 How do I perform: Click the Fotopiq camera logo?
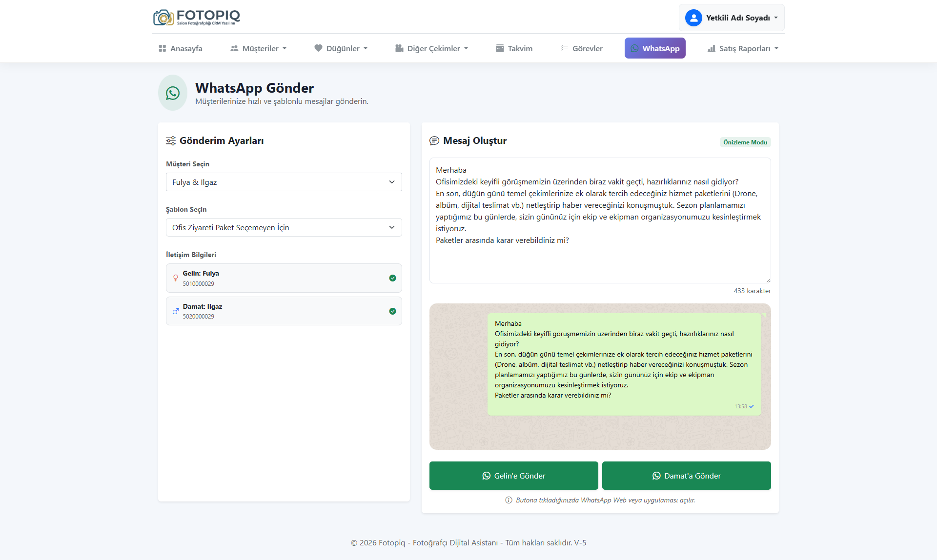pos(164,18)
